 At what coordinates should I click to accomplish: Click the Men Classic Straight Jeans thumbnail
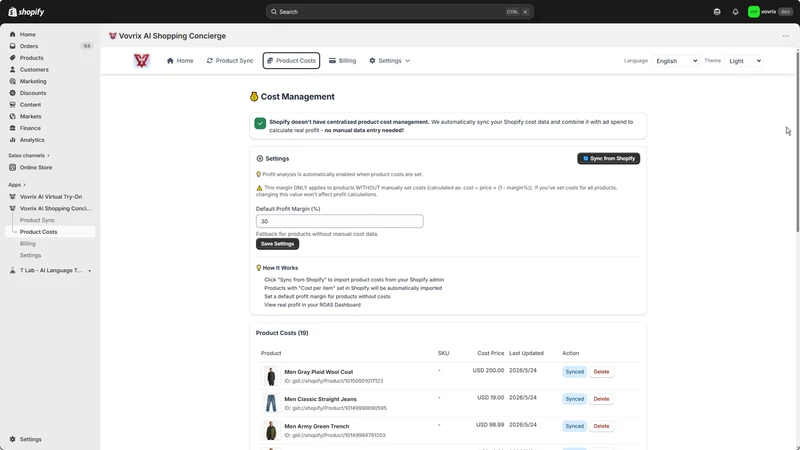271,403
